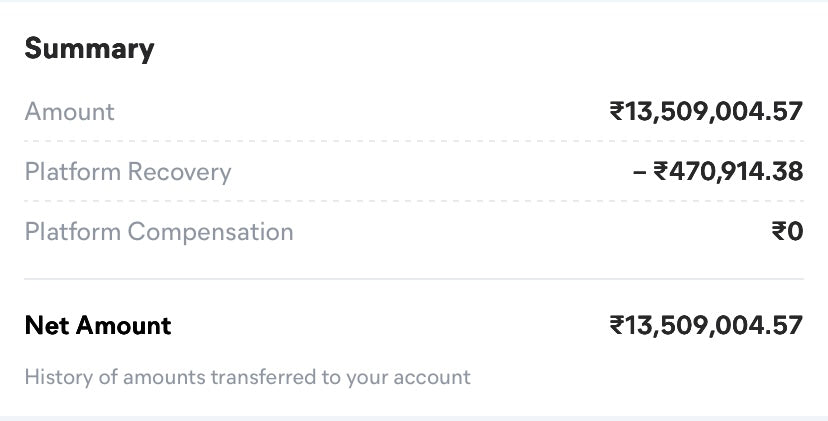Click the Net Amount total value
This screenshot has width=828, height=421.
click(x=706, y=325)
